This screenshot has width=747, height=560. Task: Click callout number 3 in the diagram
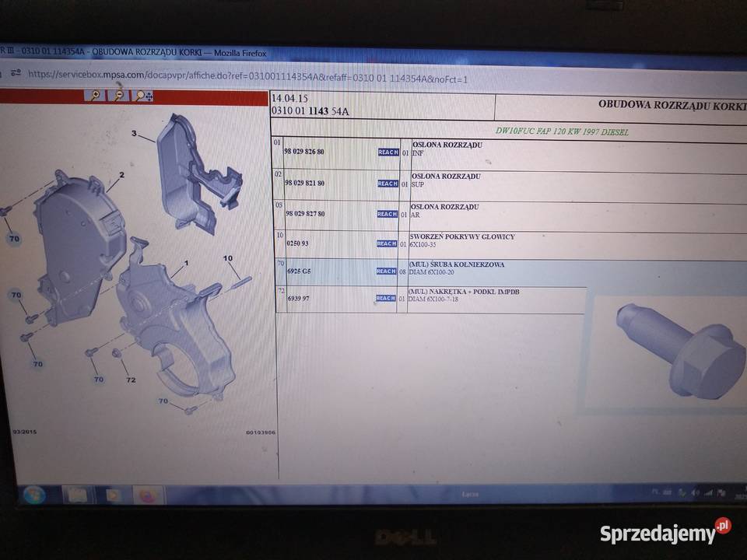[133, 135]
